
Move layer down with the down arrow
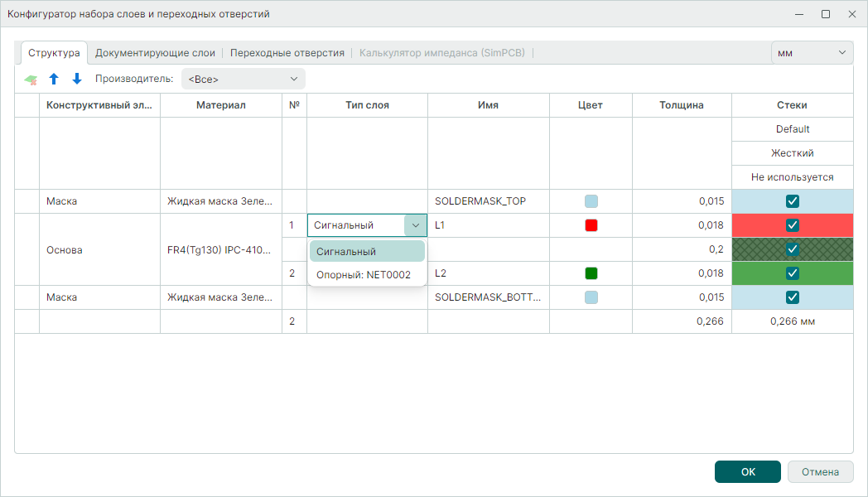tap(77, 80)
